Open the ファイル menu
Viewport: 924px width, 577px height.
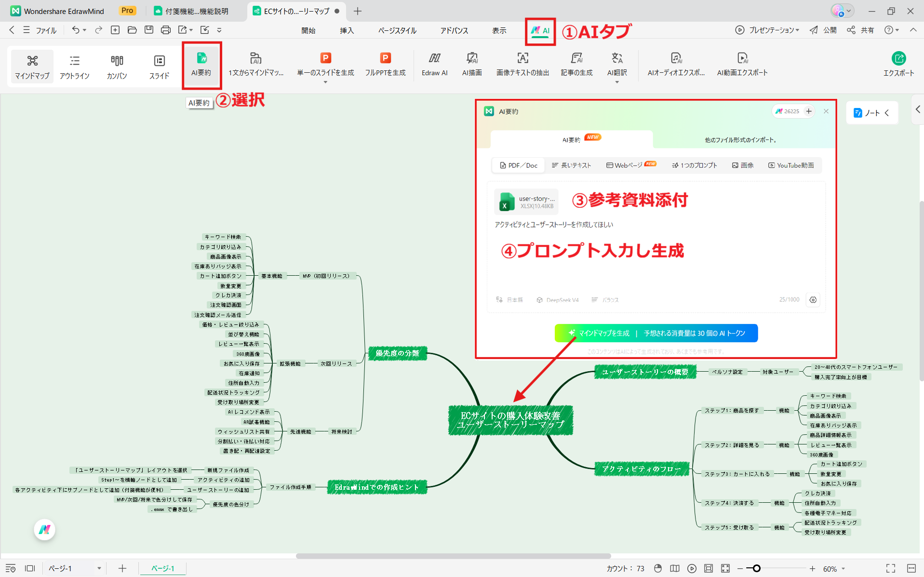[40, 30]
